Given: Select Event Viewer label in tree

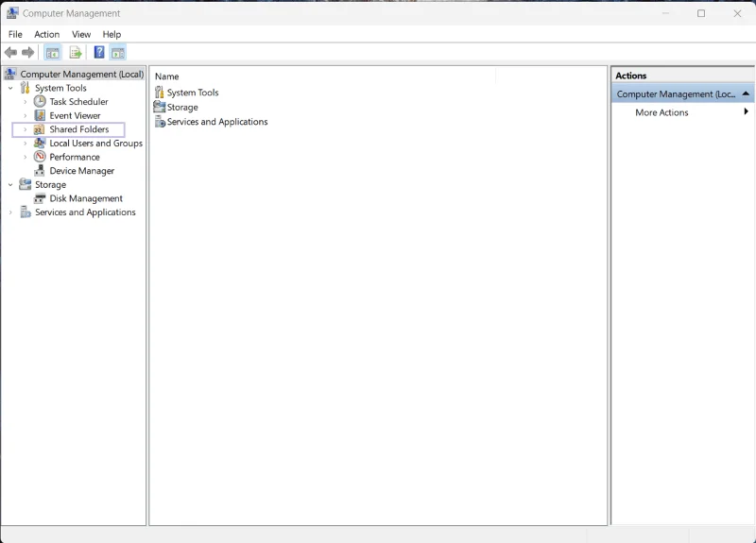Looking at the screenshot, I should tap(75, 115).
